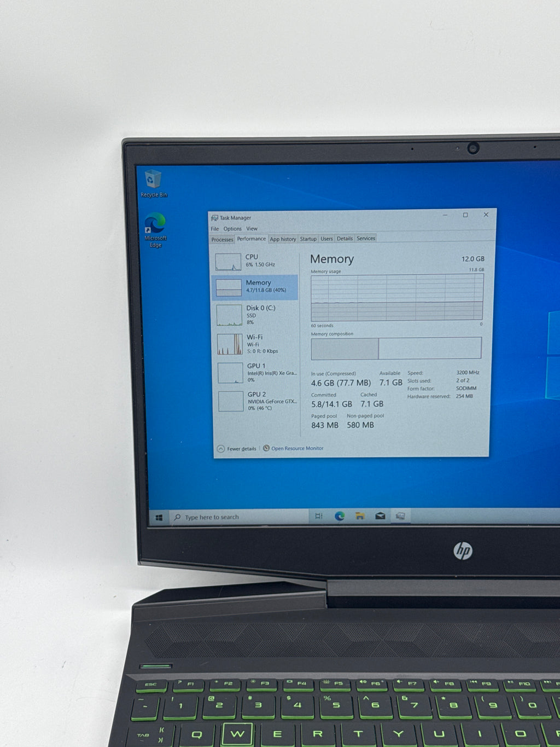This screenshot has height=747, width=560.
Task: Open the Recycle Bin desktop icon
Action: (x=154, y=183)
